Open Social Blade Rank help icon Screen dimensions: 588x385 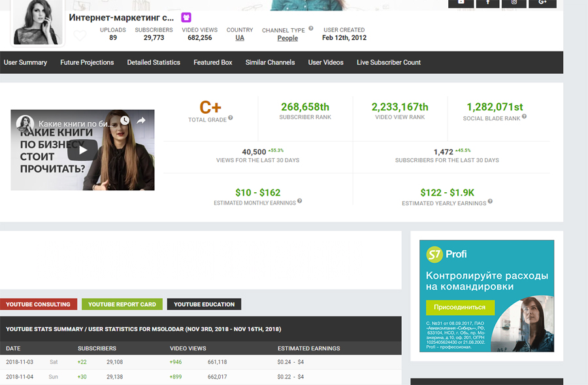tap(524, 117)
